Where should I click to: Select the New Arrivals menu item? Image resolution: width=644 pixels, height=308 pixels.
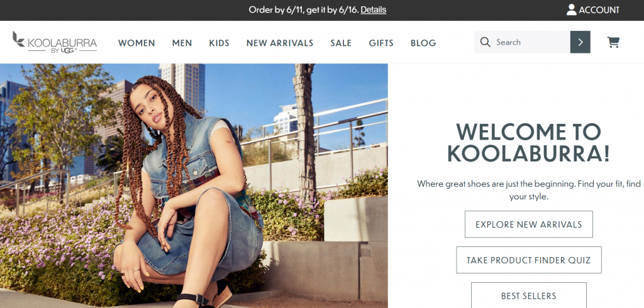280,43
